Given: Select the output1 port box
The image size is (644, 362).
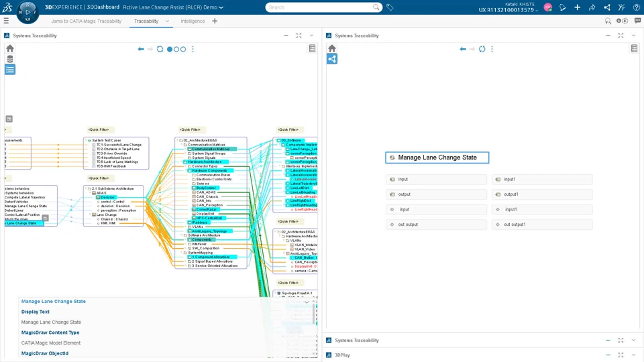Looking at the screenshot, I should coord(542,194).
